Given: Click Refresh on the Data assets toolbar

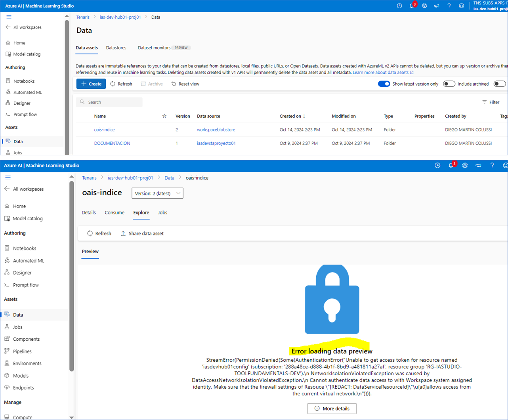Looking at the screenshot, I should pos(121,84).
